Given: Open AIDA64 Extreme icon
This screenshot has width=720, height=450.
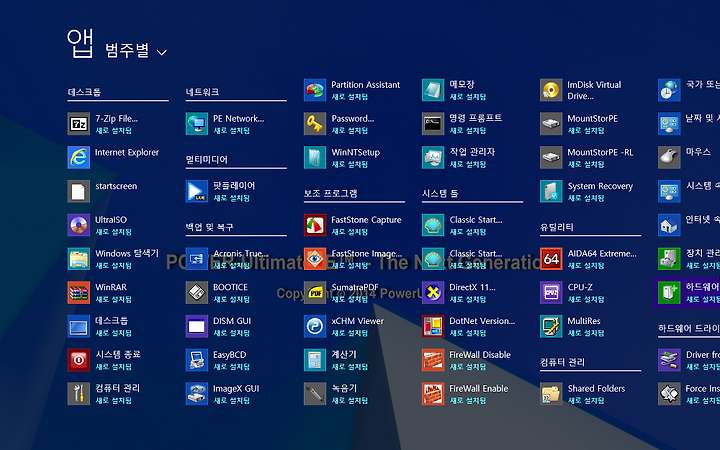Looking at the screenshot, I should pos(551,259).
